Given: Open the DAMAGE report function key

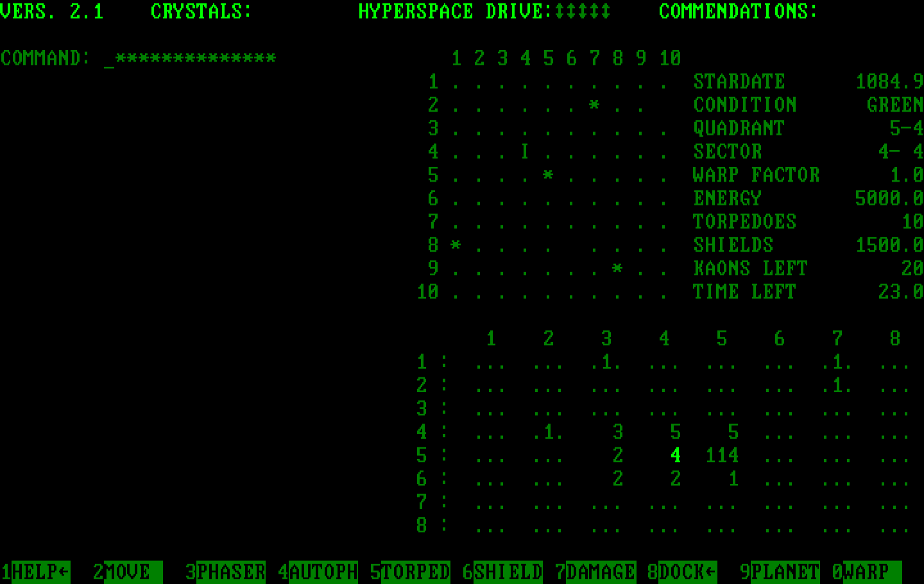Looking at the screenshot, I should click(x=601, y=571).
